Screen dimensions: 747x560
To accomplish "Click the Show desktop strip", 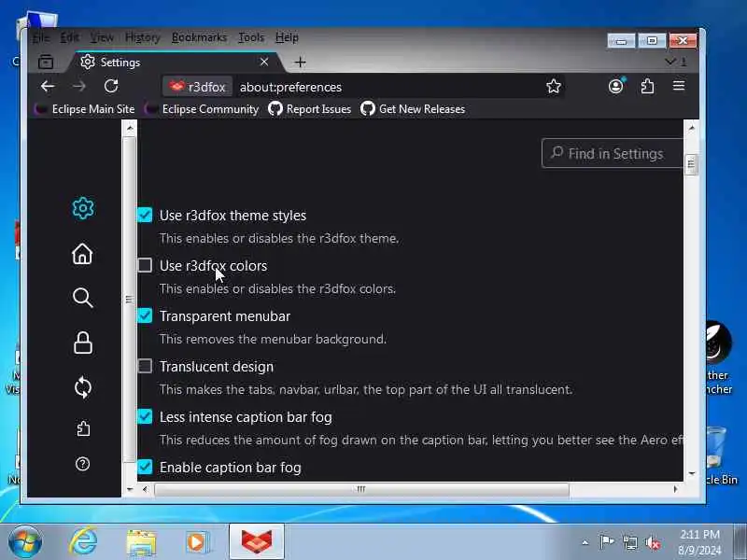I will 740,541.
